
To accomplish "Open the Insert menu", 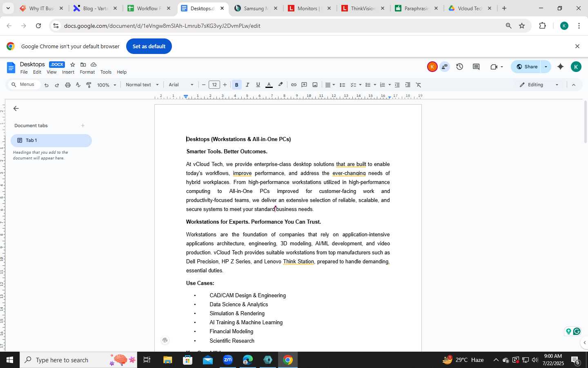I will pos(68,72).
